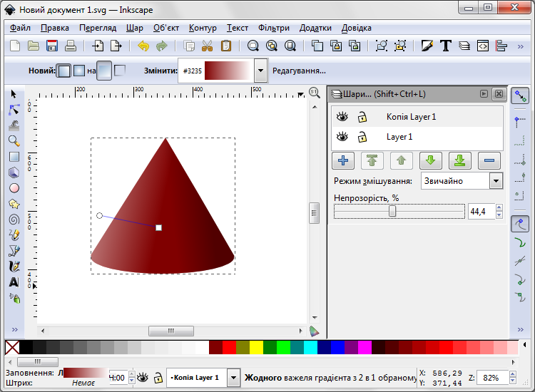
Task: Raise layer to top button
Action: pyautogui.click(x=372, y=160)
